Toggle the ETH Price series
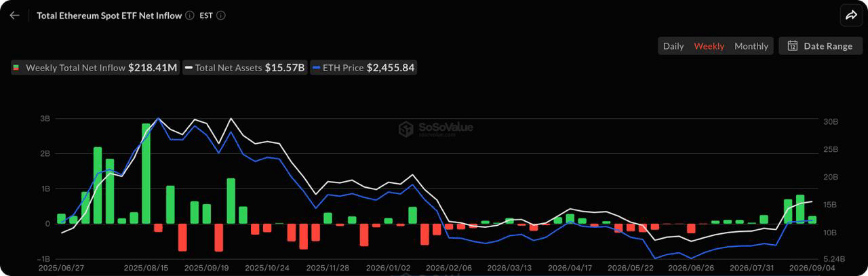 (363, 68)
